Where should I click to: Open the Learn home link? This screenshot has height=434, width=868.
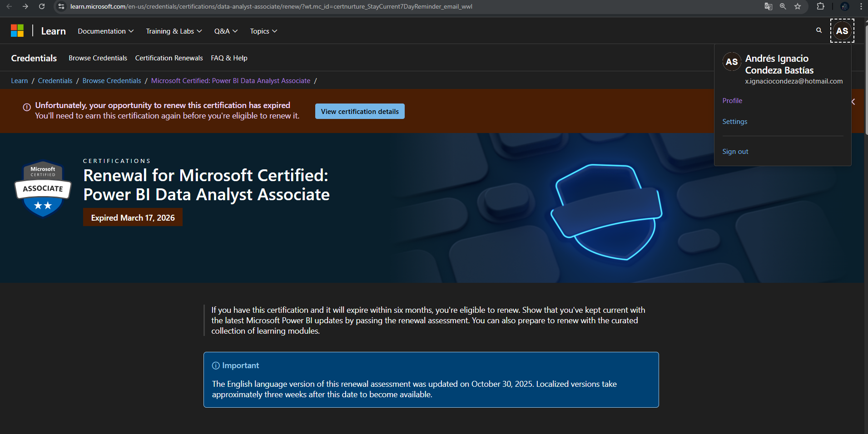tap(54, 31)
